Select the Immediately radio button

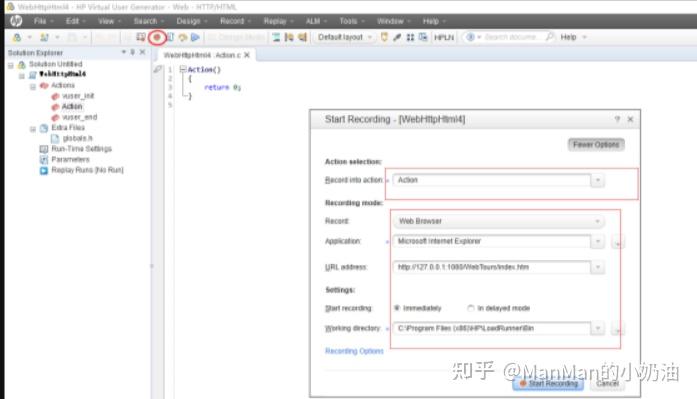(397, 308)
